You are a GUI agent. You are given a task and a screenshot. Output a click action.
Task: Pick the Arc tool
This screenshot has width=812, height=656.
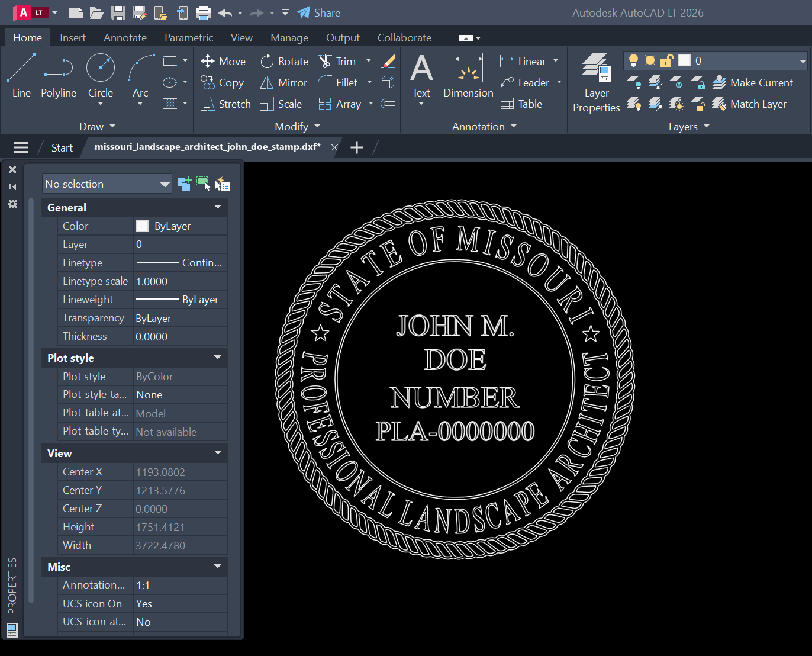coord(141,76)
